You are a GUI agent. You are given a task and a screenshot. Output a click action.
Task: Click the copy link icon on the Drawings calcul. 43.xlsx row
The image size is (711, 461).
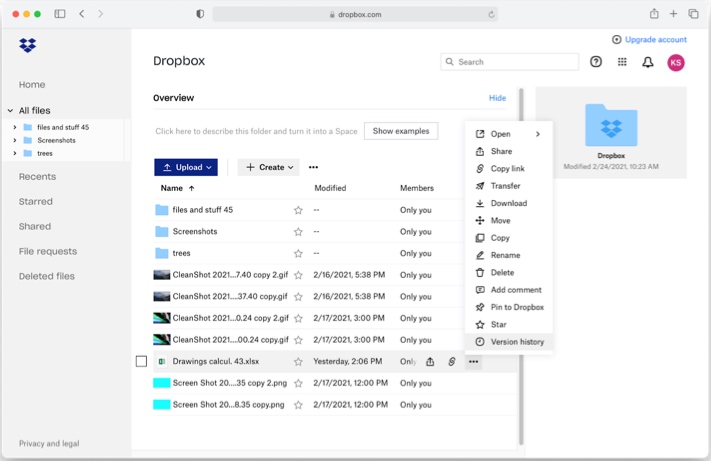click(452, 361)
